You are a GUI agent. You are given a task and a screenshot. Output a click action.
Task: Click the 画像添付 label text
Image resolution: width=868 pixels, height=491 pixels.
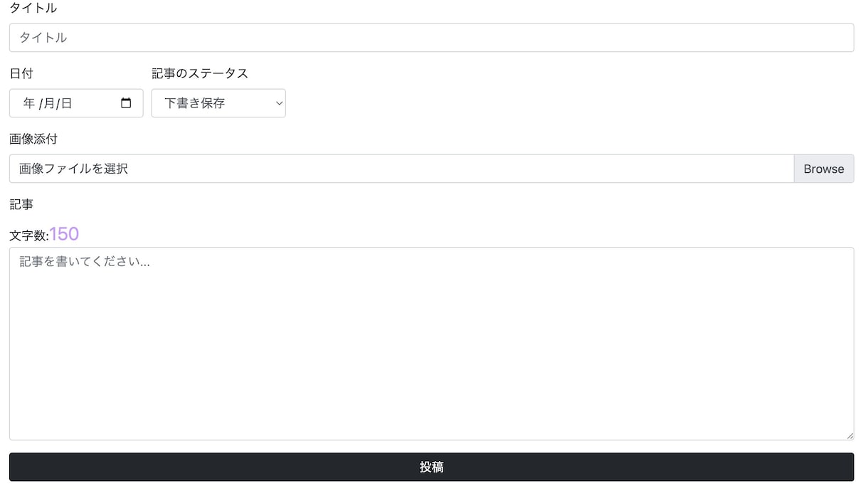click(33, 139)
